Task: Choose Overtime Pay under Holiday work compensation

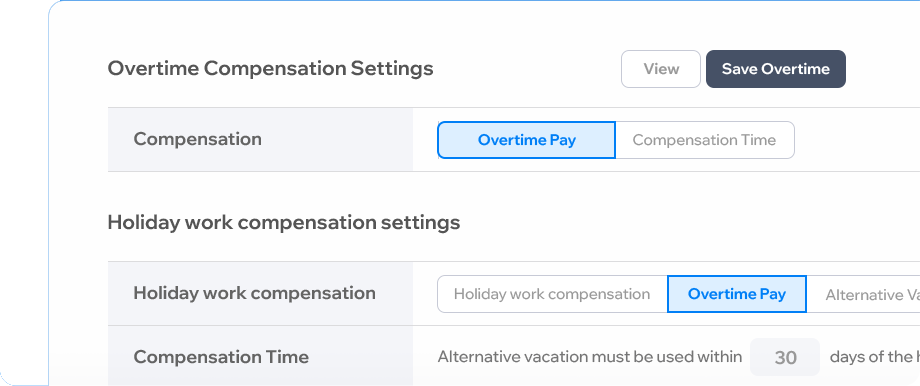Action: tap(737, 294)
